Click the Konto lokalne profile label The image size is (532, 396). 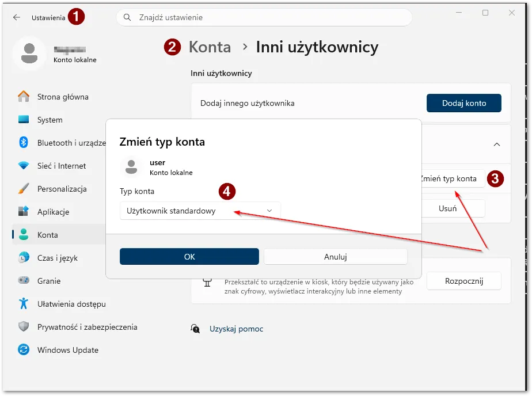75,60
